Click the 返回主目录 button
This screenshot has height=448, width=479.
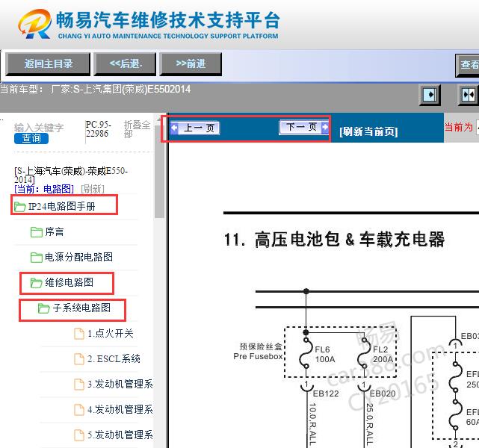[48, 63]
